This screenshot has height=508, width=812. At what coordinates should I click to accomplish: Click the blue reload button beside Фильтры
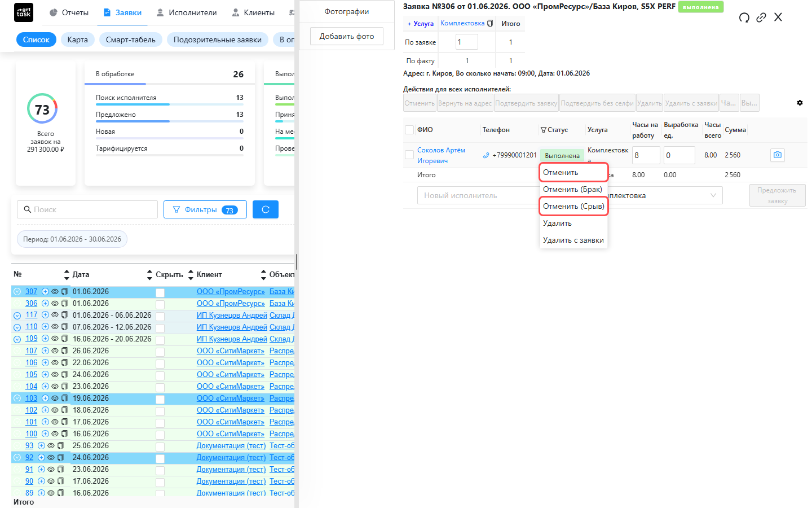click(x=266, y=209)
